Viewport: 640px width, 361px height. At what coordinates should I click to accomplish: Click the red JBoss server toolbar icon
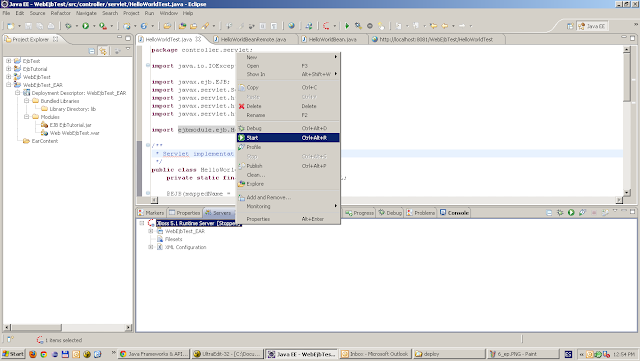point(326,26)
